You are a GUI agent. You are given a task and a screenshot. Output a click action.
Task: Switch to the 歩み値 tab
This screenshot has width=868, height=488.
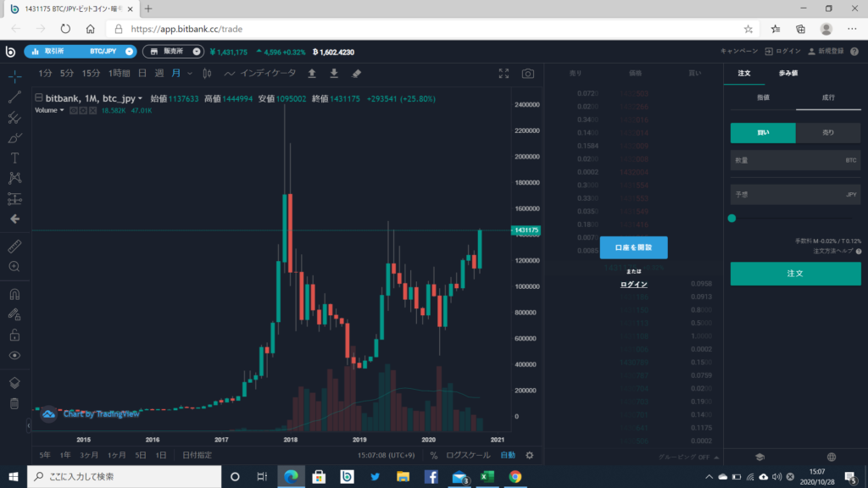click(788, 73)
